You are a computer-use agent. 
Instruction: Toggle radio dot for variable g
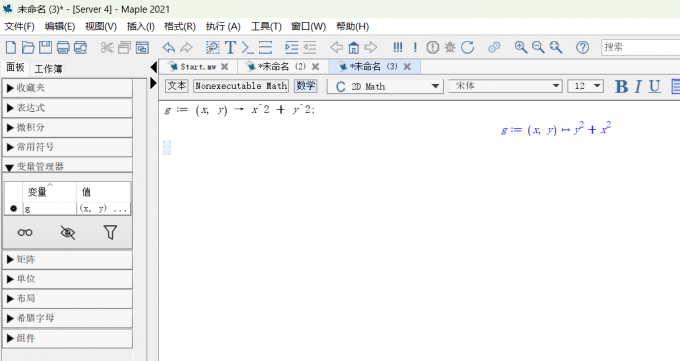pos(13,208)
